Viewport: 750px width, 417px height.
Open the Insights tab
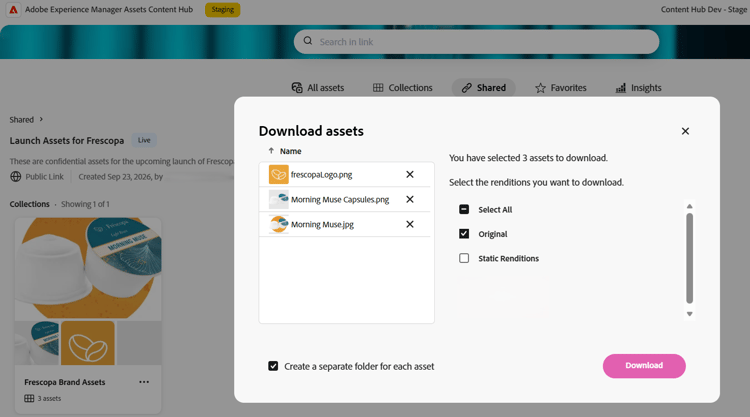[x=639, y=88]
